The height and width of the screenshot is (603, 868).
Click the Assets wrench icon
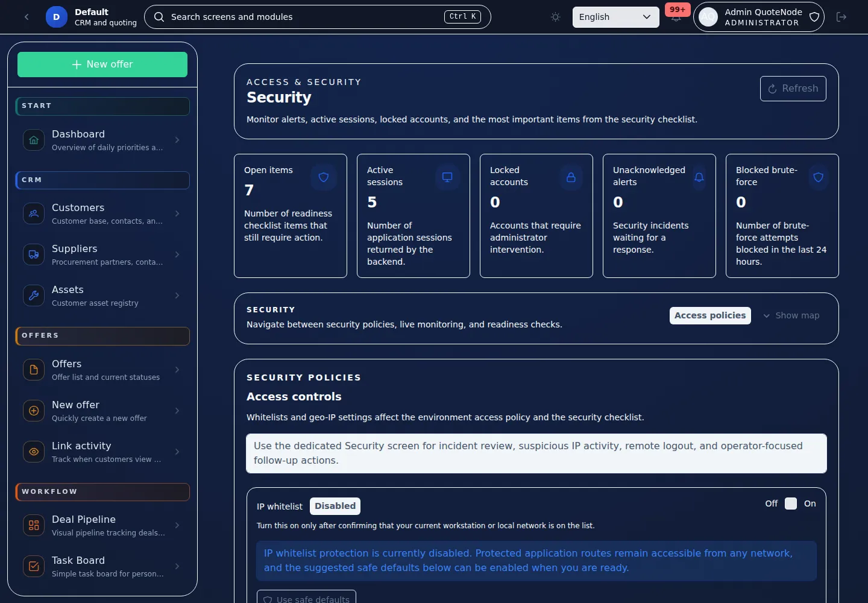(x=34, y=295)
